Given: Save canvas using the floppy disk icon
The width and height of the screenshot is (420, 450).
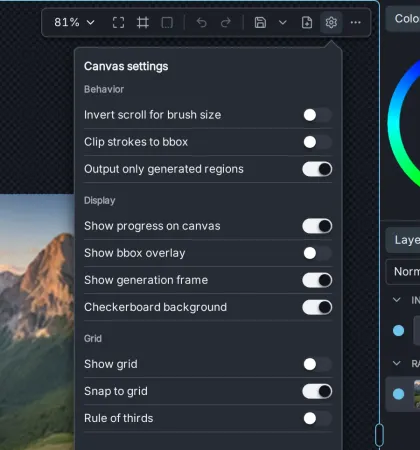Looking at the screenshot, I should coord(260,23).
